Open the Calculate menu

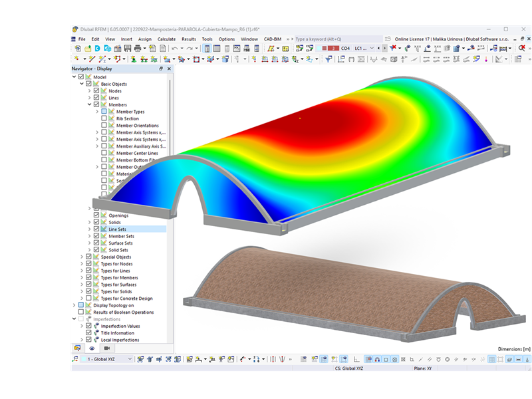tap(167, 39)
